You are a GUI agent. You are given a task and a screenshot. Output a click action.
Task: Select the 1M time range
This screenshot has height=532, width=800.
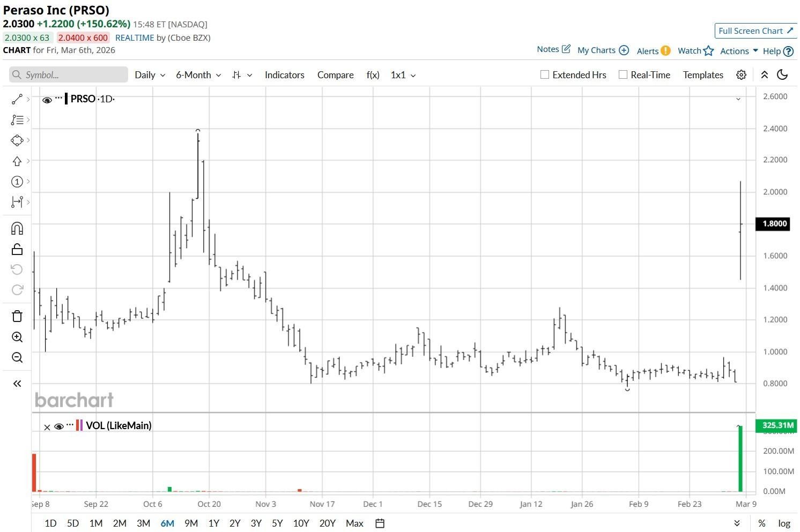coord(96,523)
